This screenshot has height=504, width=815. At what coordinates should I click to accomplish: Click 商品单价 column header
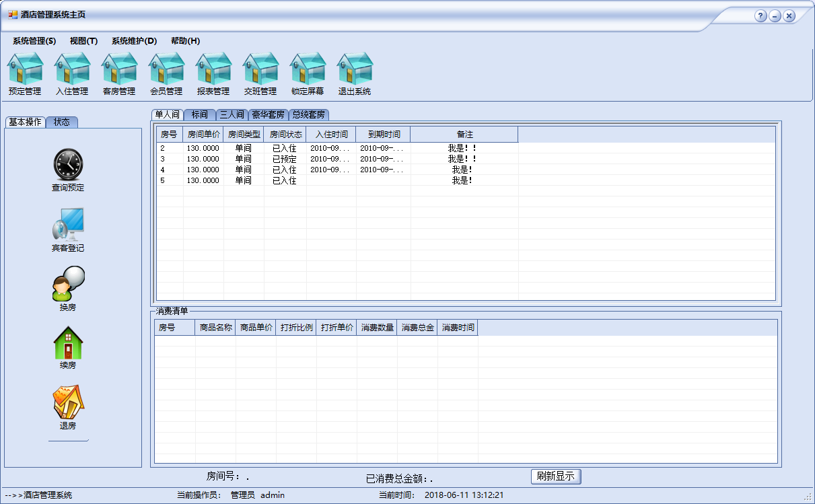(256, 328)
